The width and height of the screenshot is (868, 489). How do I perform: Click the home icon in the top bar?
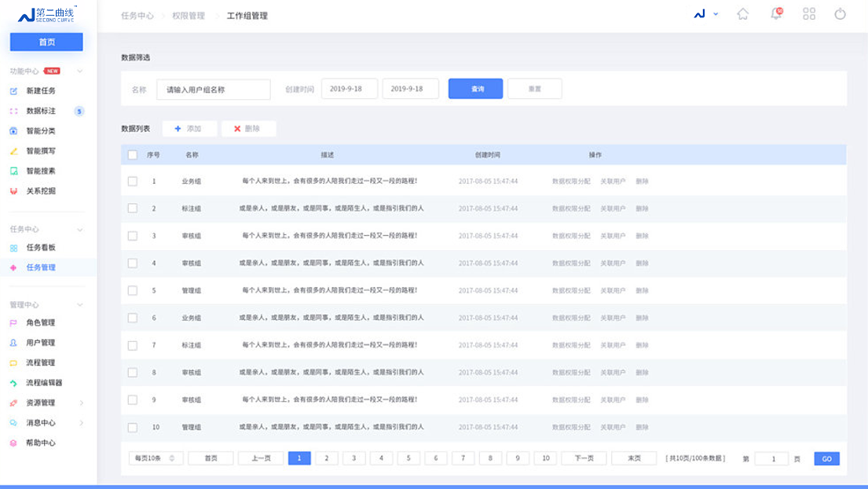tap(743, 14)
